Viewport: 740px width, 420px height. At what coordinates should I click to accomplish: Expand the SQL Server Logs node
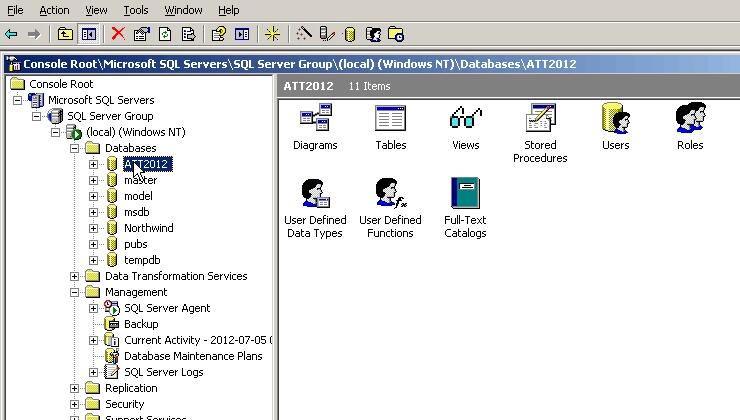(93, 372)
